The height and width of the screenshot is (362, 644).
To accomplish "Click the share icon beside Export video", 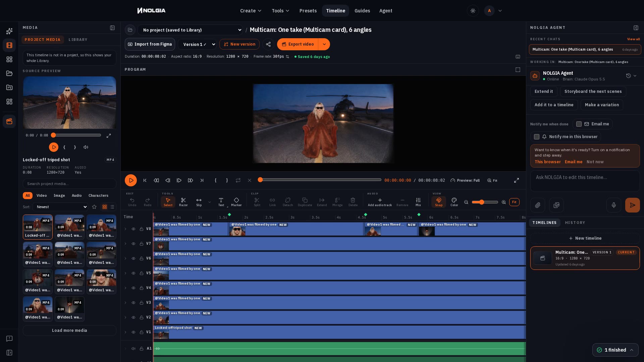I will pos(268,44).
